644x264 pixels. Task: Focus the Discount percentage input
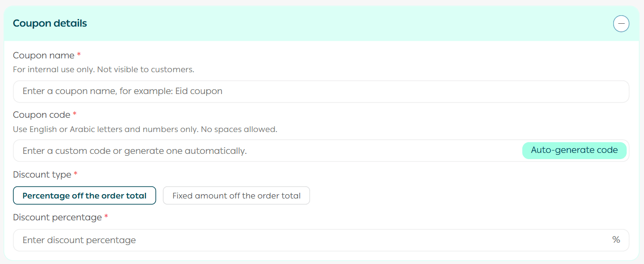pyautogui.click(x=308, y=240)
